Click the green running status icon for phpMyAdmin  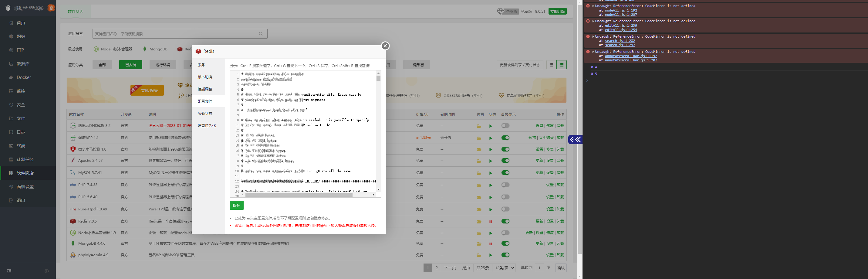pyautogui.click(x=491, y=255)
